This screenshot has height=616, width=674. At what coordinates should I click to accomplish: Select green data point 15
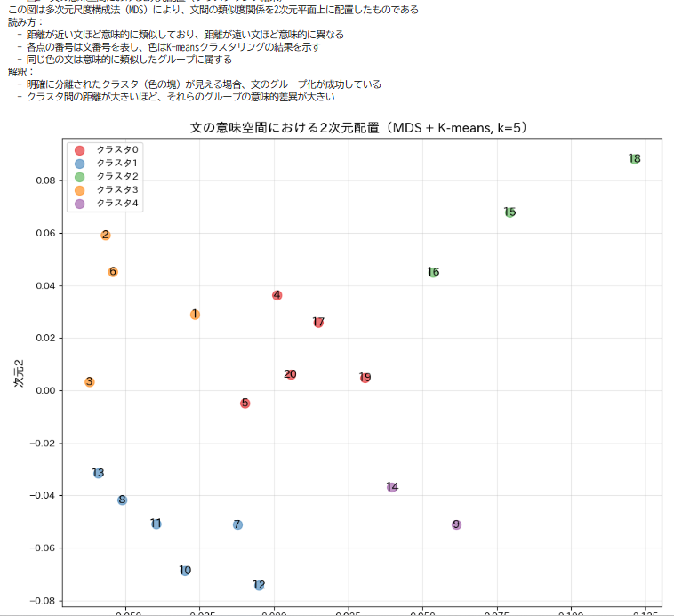(510, 212)
